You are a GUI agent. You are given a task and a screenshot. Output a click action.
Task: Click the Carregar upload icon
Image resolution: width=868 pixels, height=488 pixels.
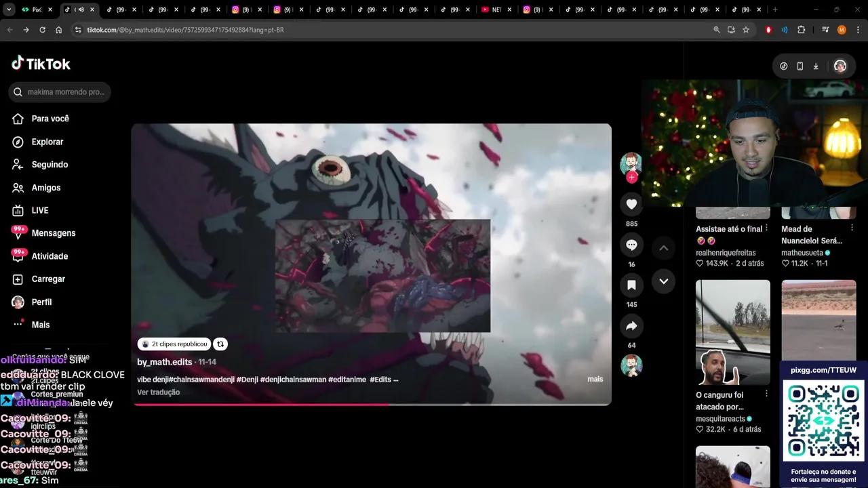(x=18, y=279)
